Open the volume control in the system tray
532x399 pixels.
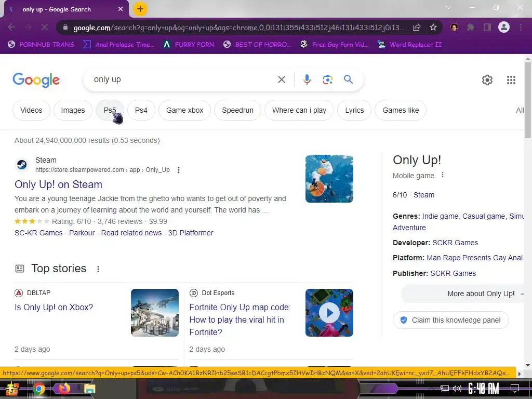[457, 389]
